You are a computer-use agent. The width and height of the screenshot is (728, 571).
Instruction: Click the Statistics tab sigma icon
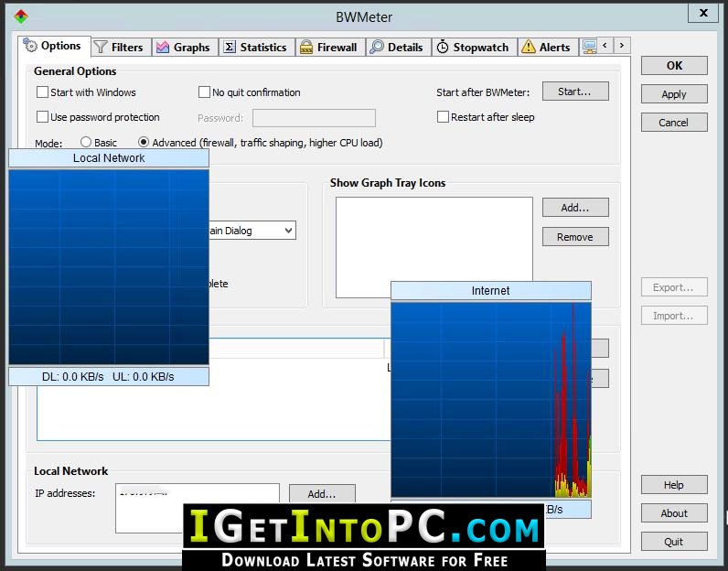pyautogui.click(x=230, y=47)
